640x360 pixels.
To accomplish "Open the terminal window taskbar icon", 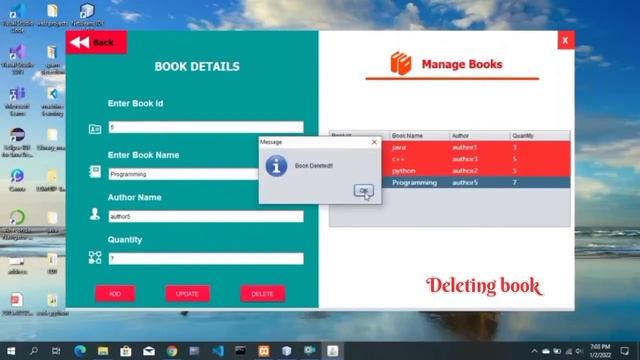I will click(240, 351).
